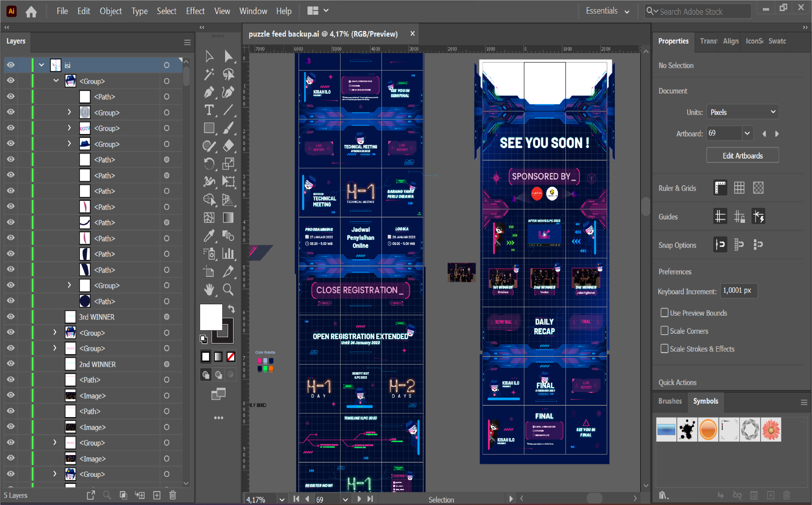
Task: Select the Paintbrush tool
Action: [x=228, y=128]
